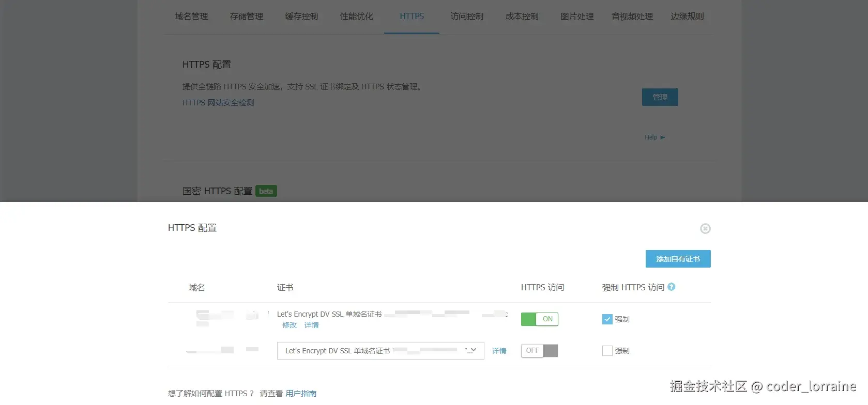Open 详情 link beside certificate dropdown
Viewport: 868px width, 405px height.
click(x=499, y=351)
